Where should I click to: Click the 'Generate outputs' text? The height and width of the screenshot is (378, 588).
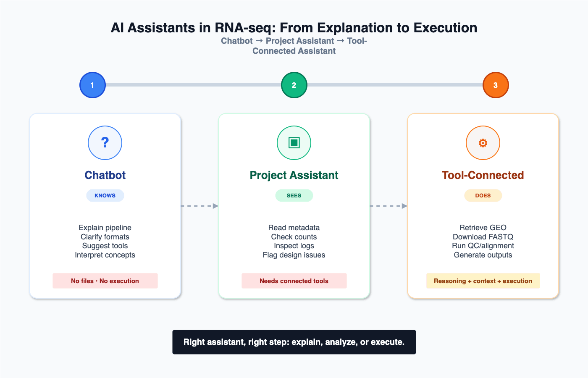(x=483, y=255)
